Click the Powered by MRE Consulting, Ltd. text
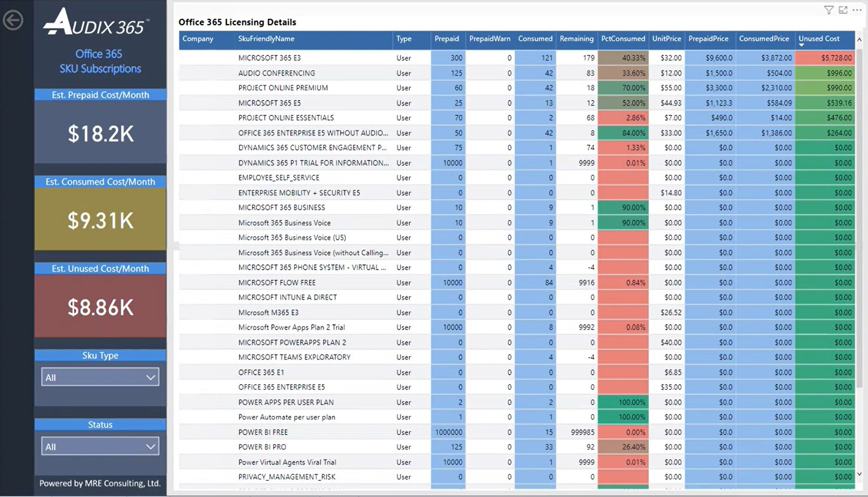 pos(100,483)
